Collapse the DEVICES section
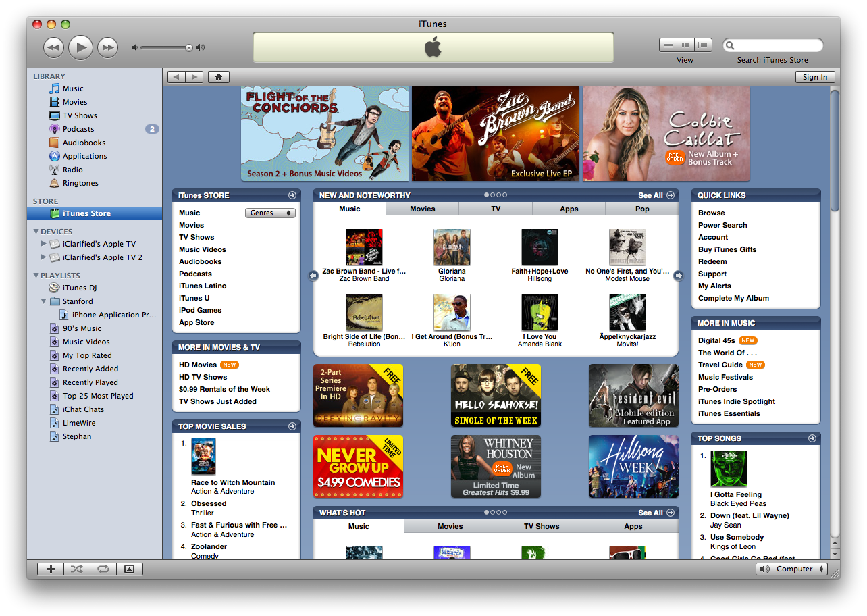This screenshot has width=867, height=616. 36,232
